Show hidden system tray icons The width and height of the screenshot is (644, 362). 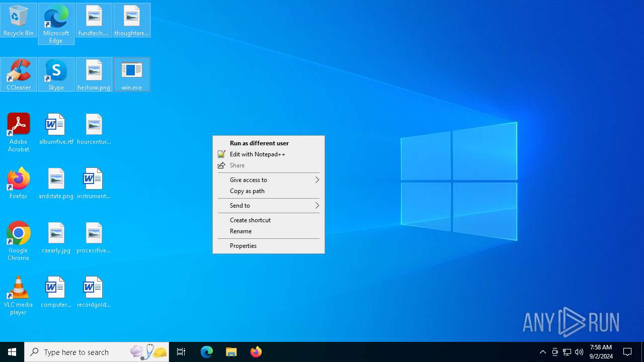coord(543,352)
